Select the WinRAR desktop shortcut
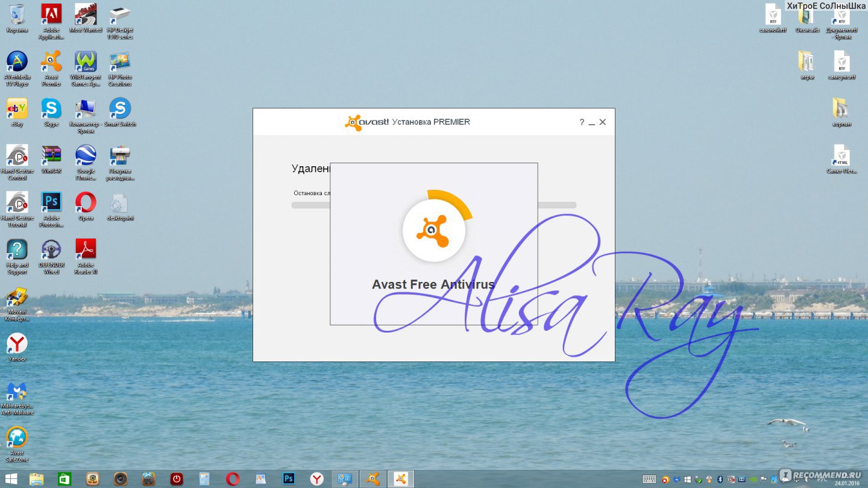Image resolution: width=868 pixels, height=488 pixels. (x=51, y=159)
